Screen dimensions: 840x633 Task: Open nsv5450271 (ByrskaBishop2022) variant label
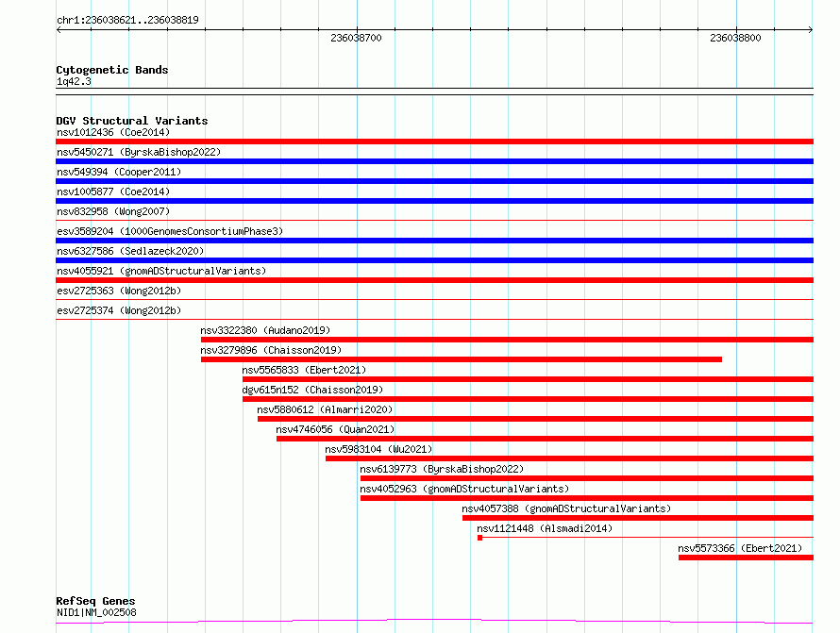point(139,152)
